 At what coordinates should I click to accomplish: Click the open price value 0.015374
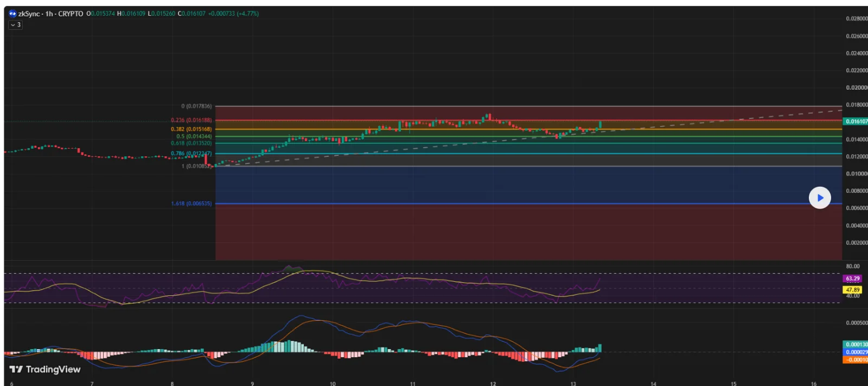pos(103,14)
